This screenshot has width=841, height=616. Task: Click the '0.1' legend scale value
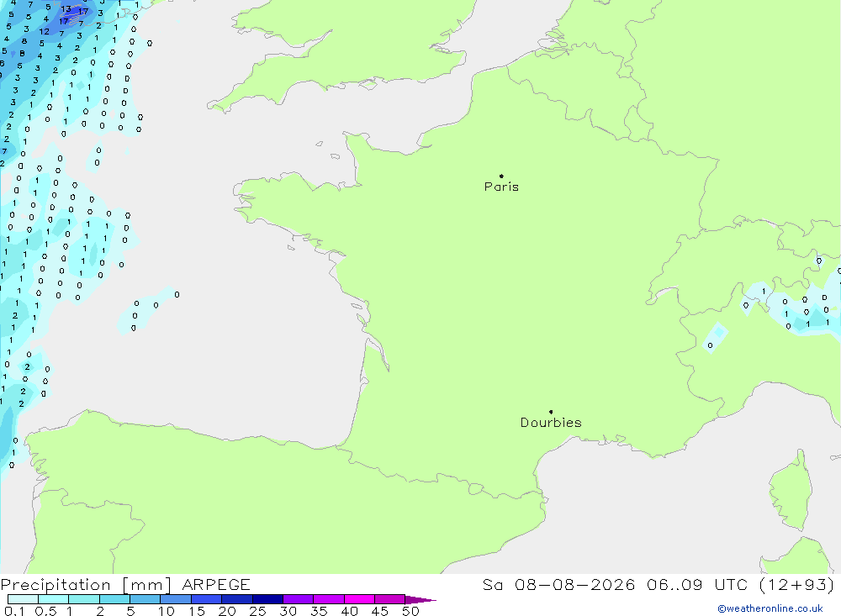(14, 611)
